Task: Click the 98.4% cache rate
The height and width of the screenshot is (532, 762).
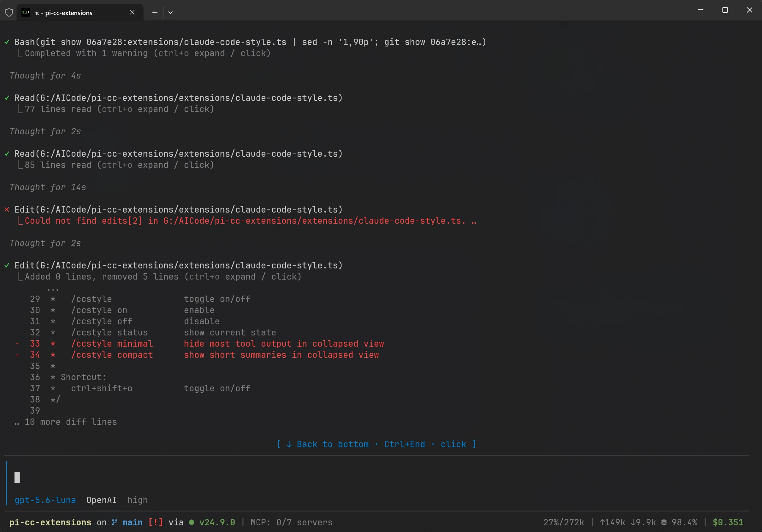Action: [x=684, y=522]
